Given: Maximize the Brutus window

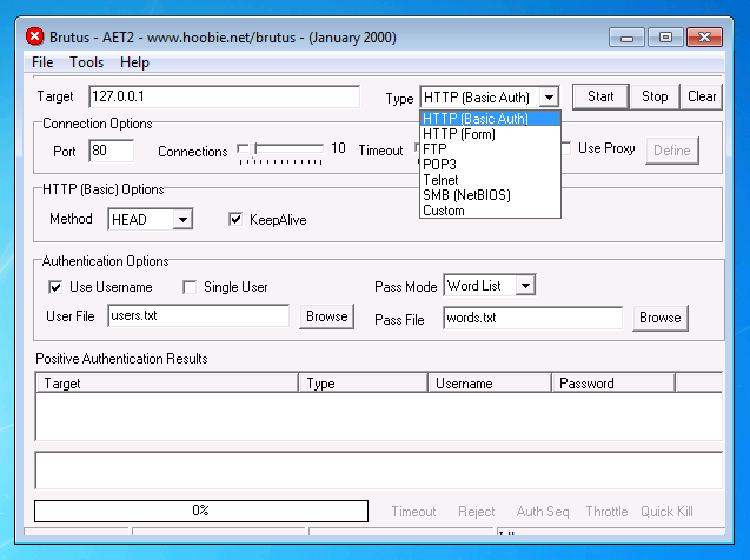Looking at the screenshot, I should pyautogui.click(x=665, y=38).
